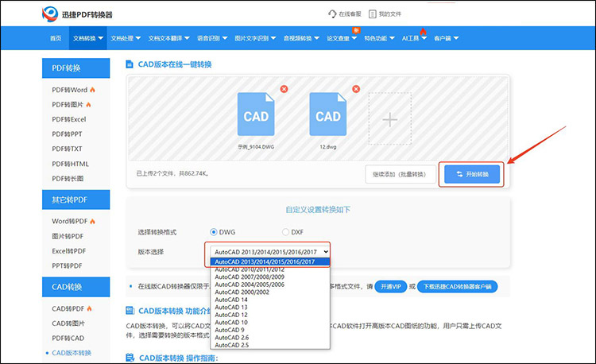Open the 客户端 navigation menu
This screenshot has height=364, width=596.
447,38
